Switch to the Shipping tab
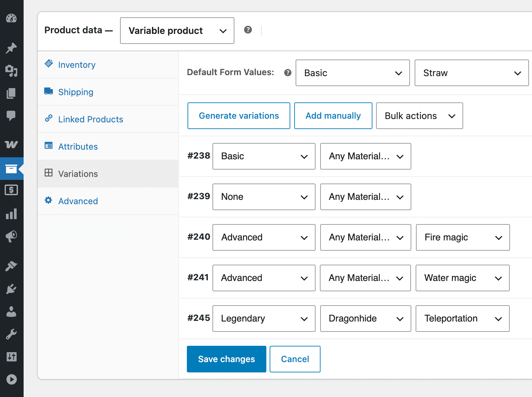Screen dimensions: 532x397 tap(108, 92)
